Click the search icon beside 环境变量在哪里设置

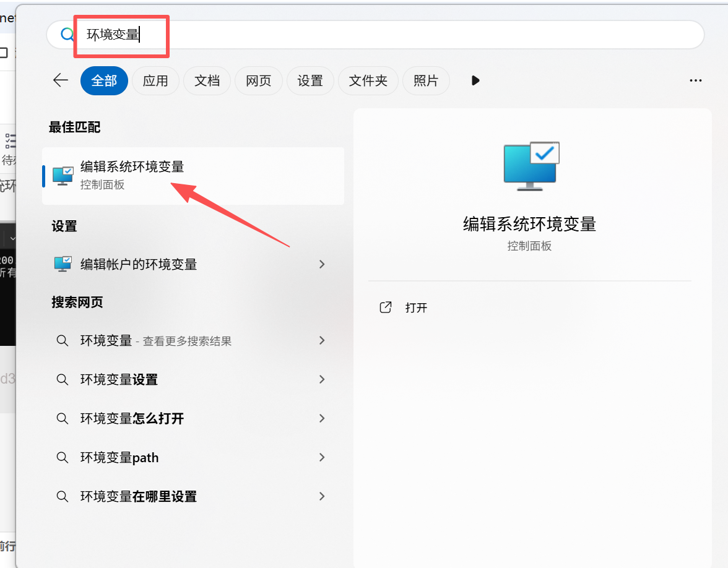(x=62, y=496)
